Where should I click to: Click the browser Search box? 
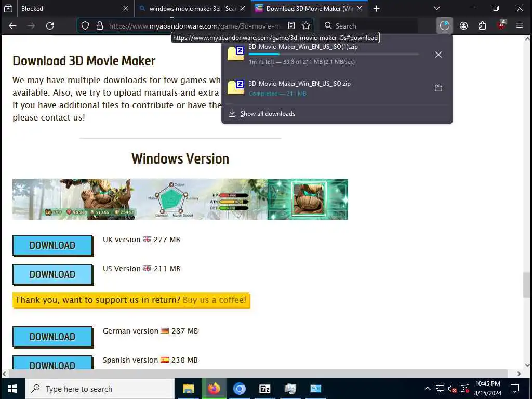(x=368, y=26)
